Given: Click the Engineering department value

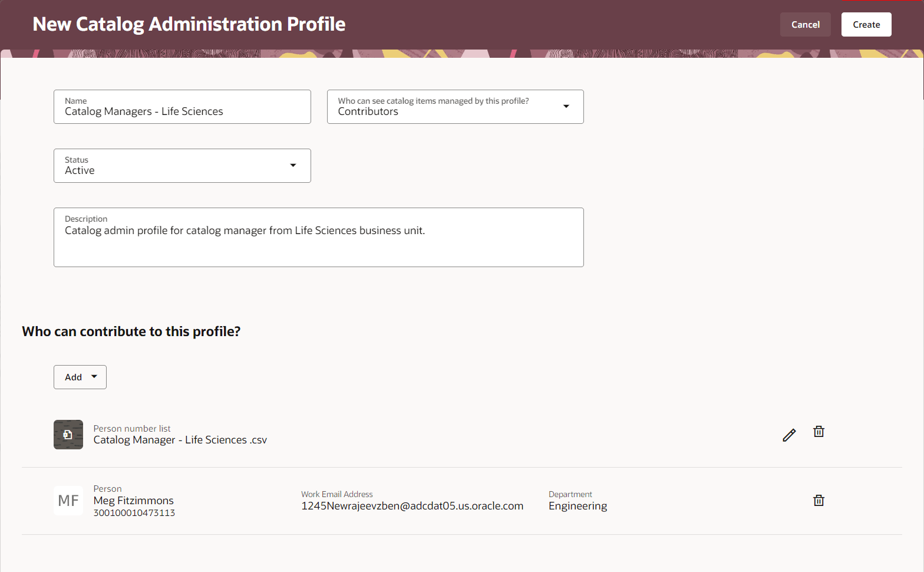Looking at the screenshot, I should coord(578,506).
